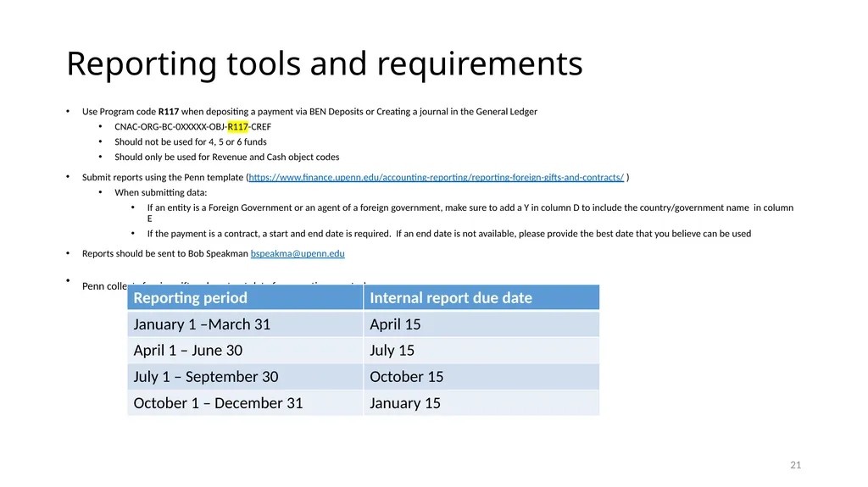This screenshot has width=868, height=487.
Task: Click the 'If an entity is a Foreign Government' bullet
Action: tap(470, 213)
